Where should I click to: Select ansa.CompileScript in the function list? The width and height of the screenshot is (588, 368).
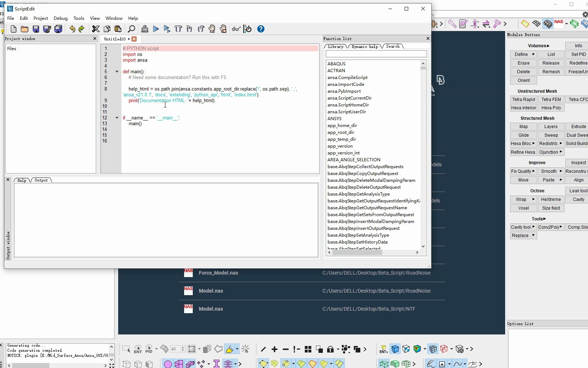(x=347, y=78)
